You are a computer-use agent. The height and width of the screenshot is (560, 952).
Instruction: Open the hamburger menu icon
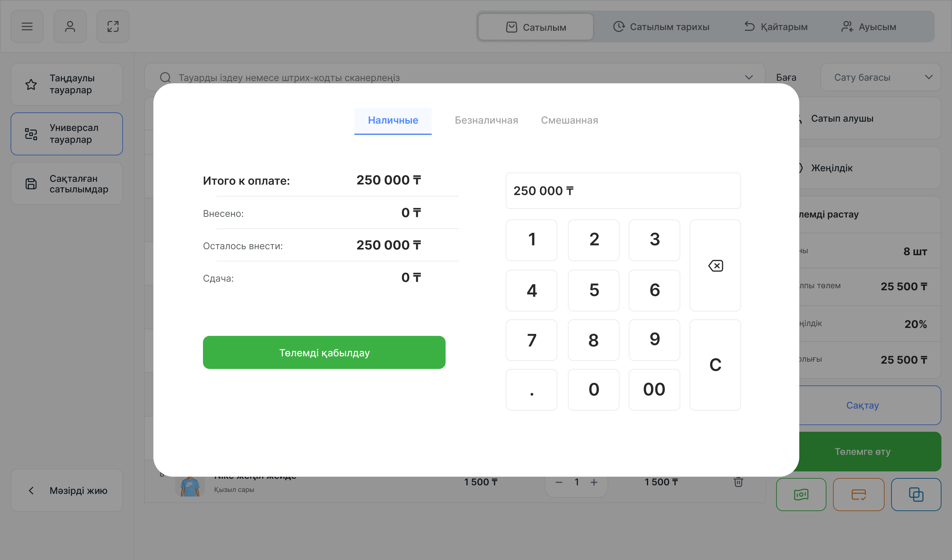click(27, 26)
